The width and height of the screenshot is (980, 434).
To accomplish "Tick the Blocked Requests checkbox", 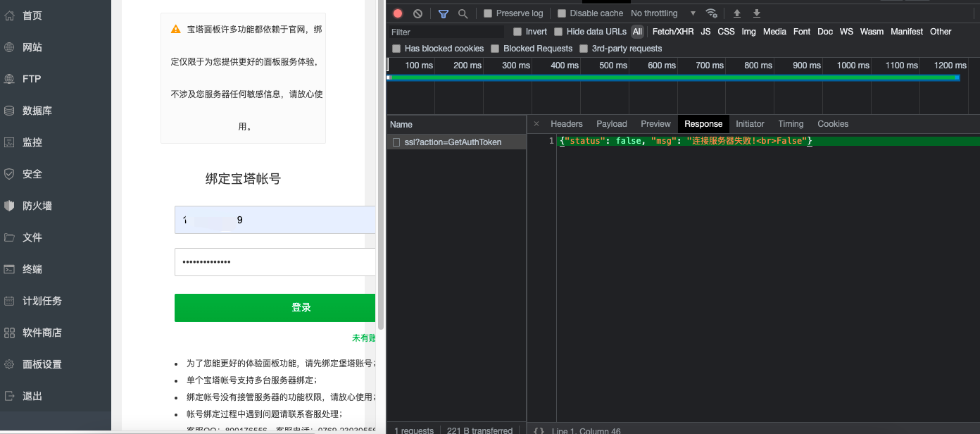I will (x=495, y=49).
